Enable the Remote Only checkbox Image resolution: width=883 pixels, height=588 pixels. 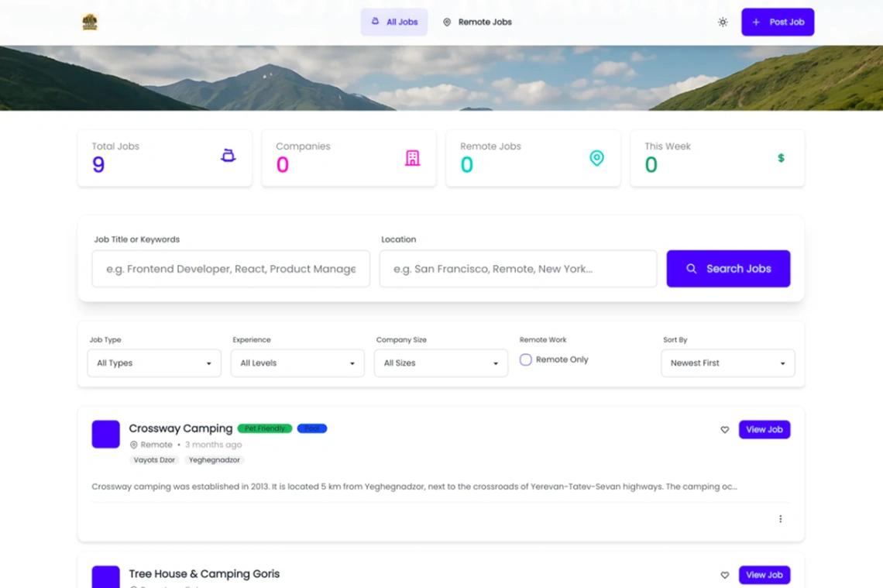pos(525,359)
